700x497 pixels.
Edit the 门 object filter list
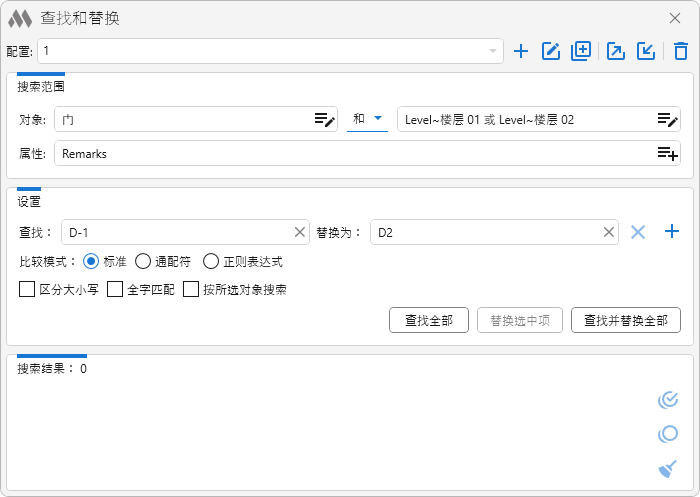(324, 120)
